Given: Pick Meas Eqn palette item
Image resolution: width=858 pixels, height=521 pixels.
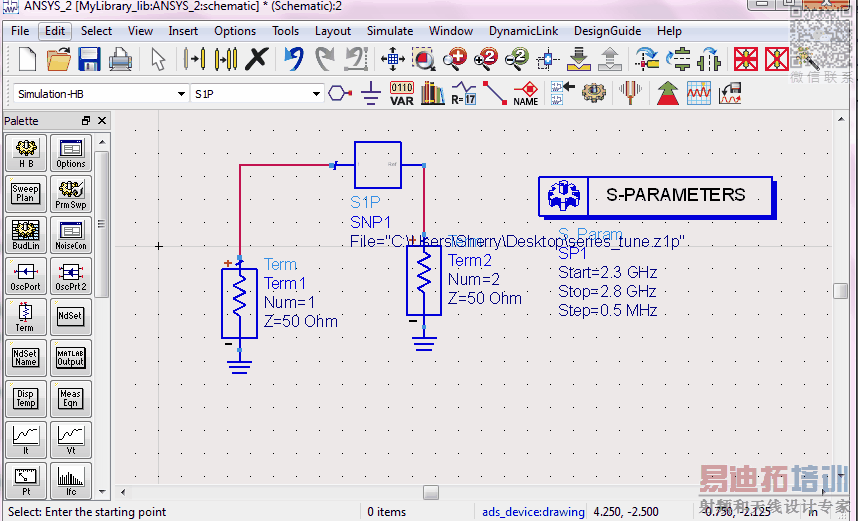Looking at the screenshot, I should 71,399.
